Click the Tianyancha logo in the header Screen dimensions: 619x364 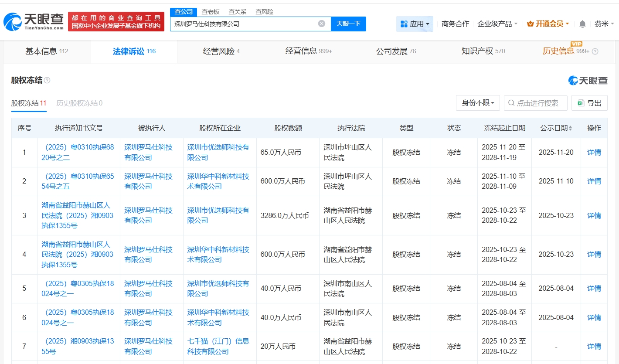tap(34, 22)
